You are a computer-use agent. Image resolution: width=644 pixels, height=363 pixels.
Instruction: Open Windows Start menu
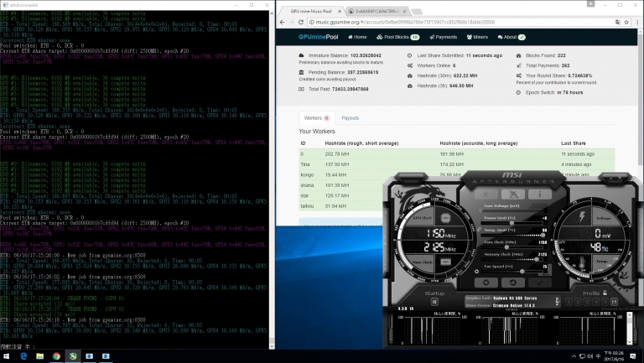coord(7,356)
